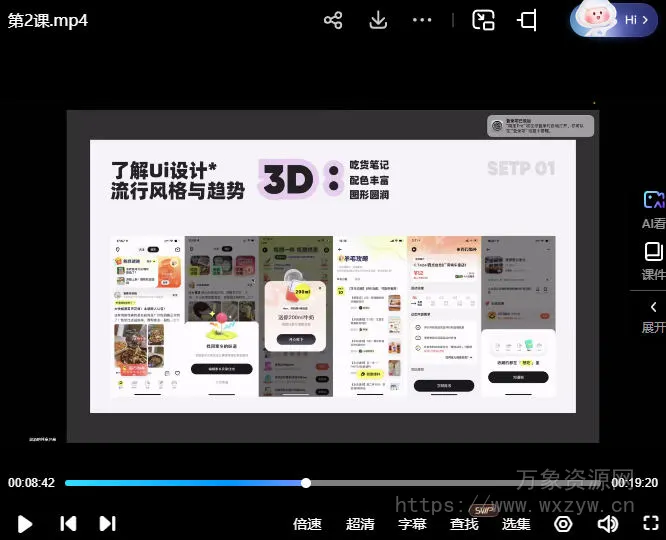Click the crop screenshot icon
The width and height of the screenshot is (666, 540).
tap(527, 20)
